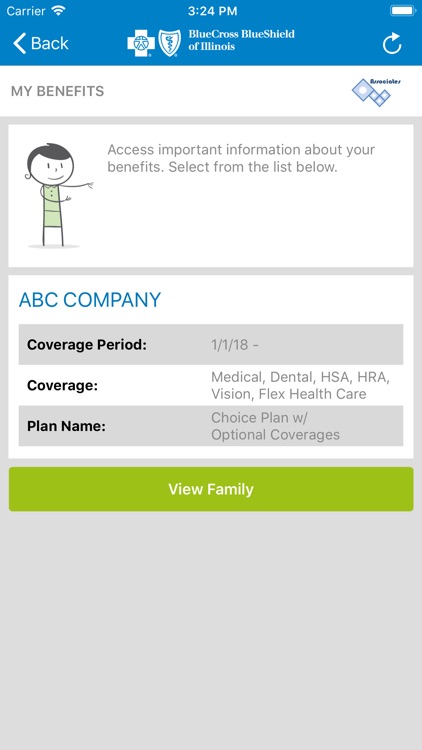Viewport: 422px width, 750px height.
Task: Tap the BlueShield shield logo
Action: (170, 44)
